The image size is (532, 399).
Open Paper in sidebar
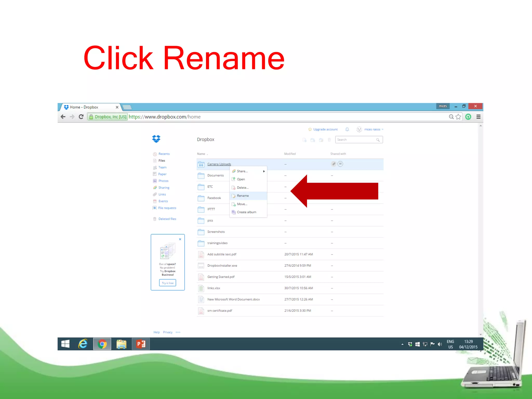162,174
